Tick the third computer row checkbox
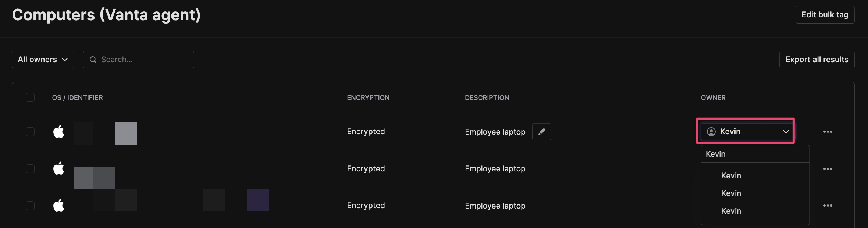The height and width of the screenshot is (228, 868). tap(30, 206)
